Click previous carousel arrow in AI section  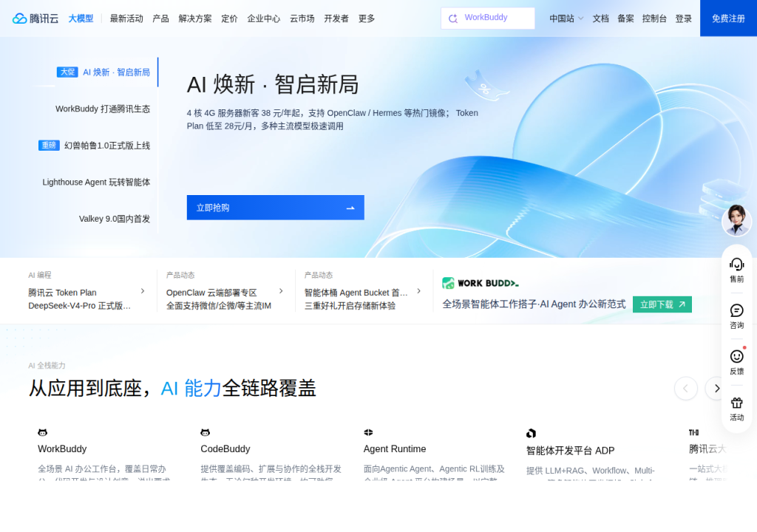685,388
